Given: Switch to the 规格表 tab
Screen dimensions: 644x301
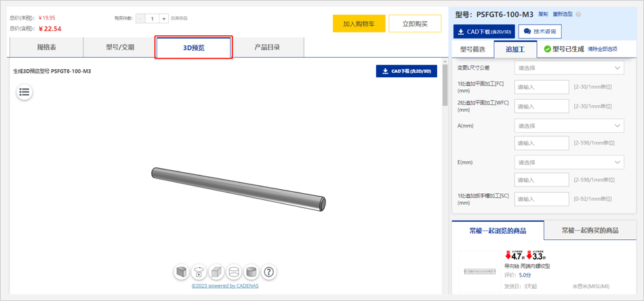Looking at the screenshot, I should click(x=47, y=47).
